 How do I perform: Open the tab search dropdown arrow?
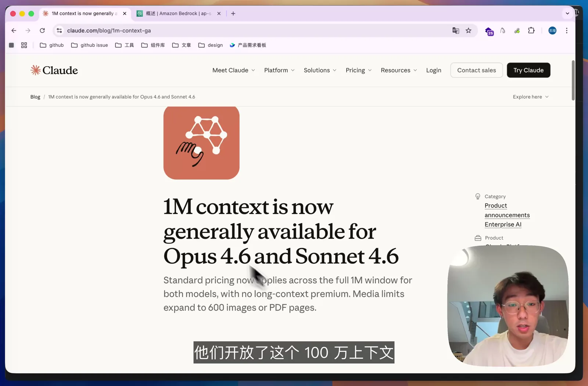tap(567, 14)
